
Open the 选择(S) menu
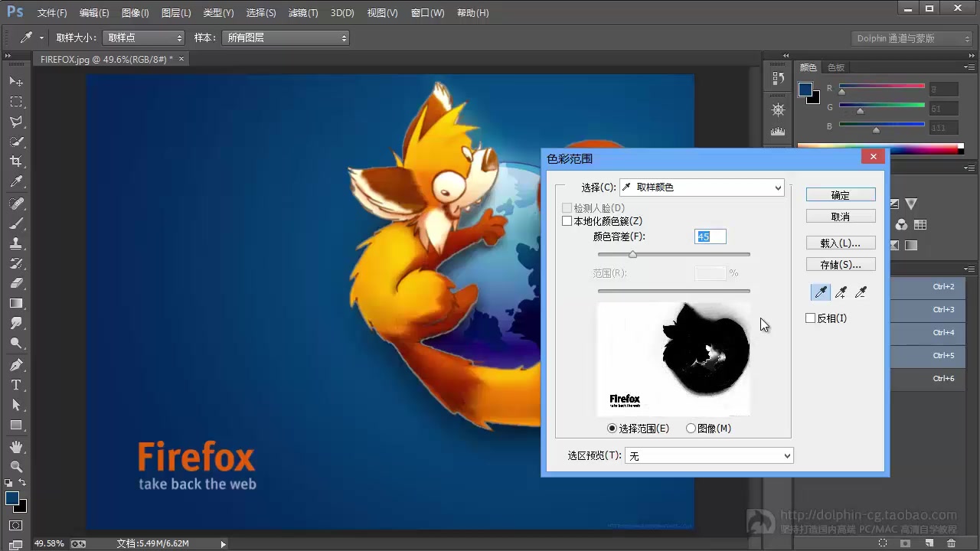pos(261,13)
